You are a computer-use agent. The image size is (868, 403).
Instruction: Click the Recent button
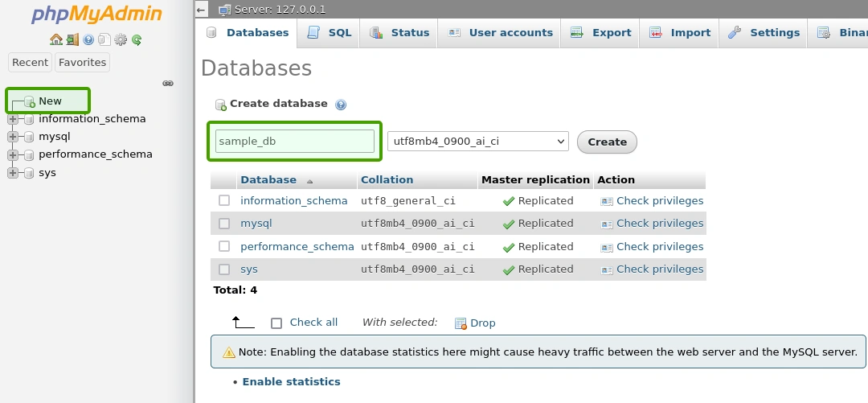[30, 62]
